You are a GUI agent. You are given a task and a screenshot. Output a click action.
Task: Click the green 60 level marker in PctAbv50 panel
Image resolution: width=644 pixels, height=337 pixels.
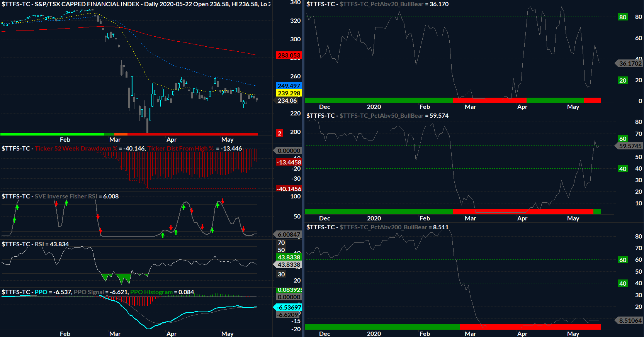click(622, 139)
